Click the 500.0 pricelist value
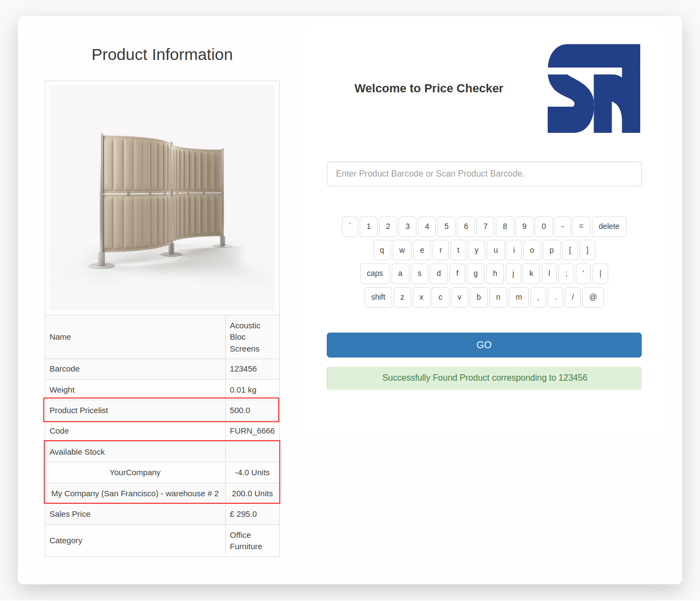Image resolution: width=700 pixels, height=601 pixels. tap(240, 410)
